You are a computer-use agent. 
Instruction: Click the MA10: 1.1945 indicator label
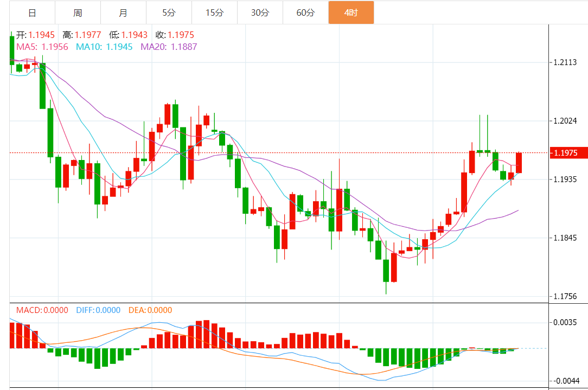coord(104,47)
